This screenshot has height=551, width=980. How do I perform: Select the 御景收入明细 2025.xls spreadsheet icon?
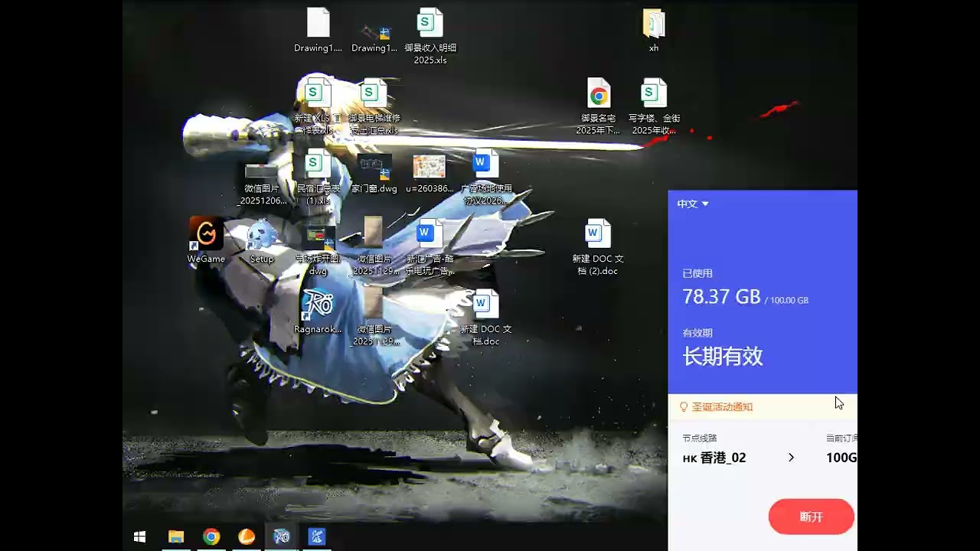click(x=430, y=23)
